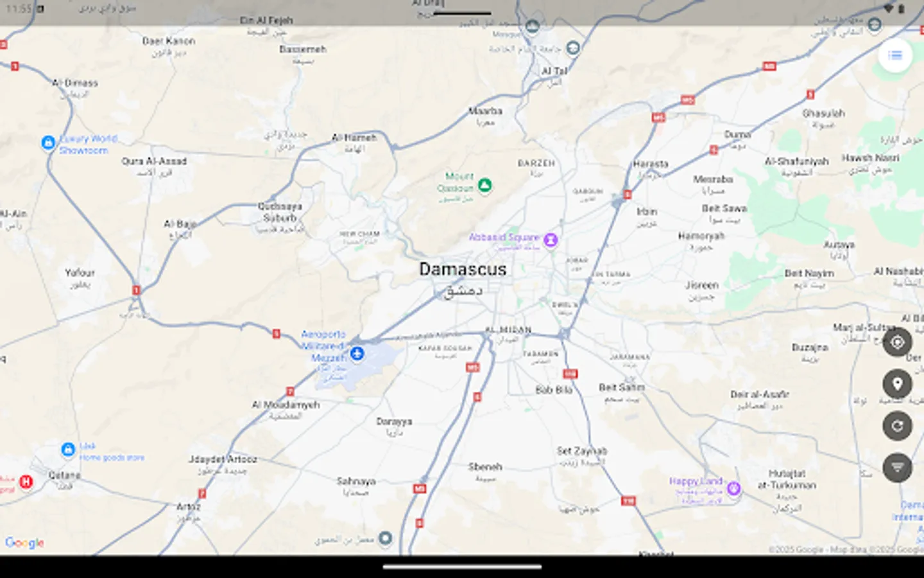Select the Abbasid Square transit pin
Viewport: 924px width, 578px height.
coord(552,240)
